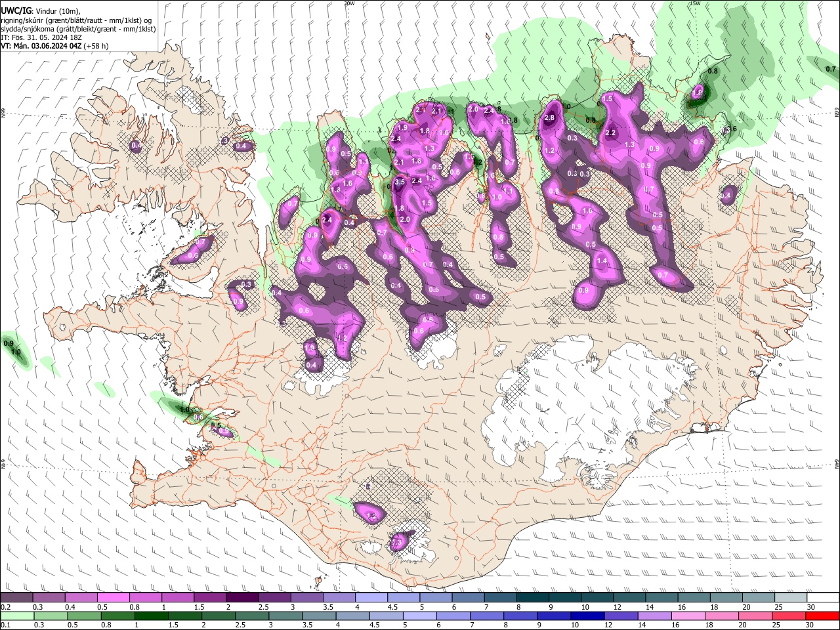Click the bright red rain swatch at 30

pyautogui.click(x=822, y=616)
